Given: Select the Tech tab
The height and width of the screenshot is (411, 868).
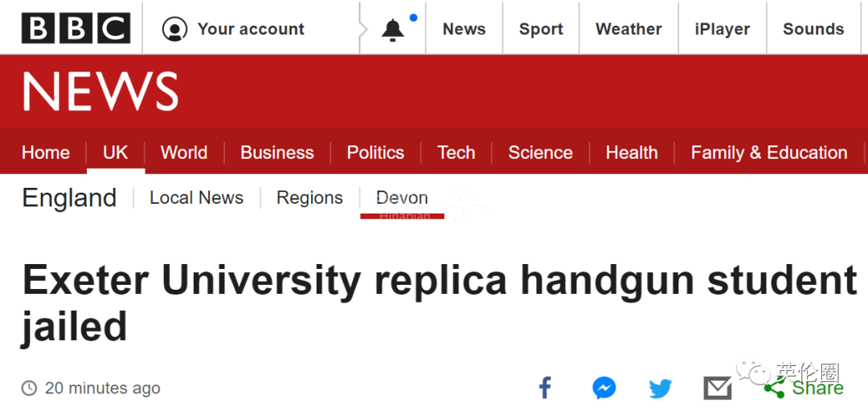Looking at the screenshot, I should 456,153.
